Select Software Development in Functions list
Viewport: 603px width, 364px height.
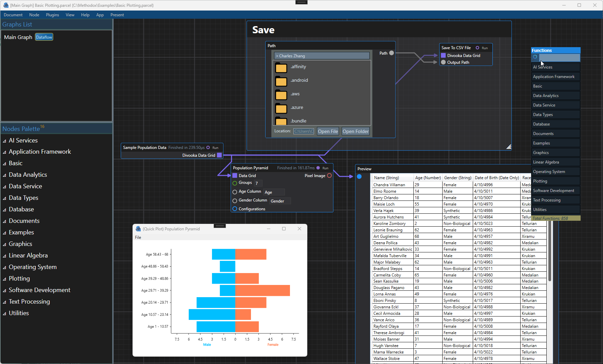(556, 191)
